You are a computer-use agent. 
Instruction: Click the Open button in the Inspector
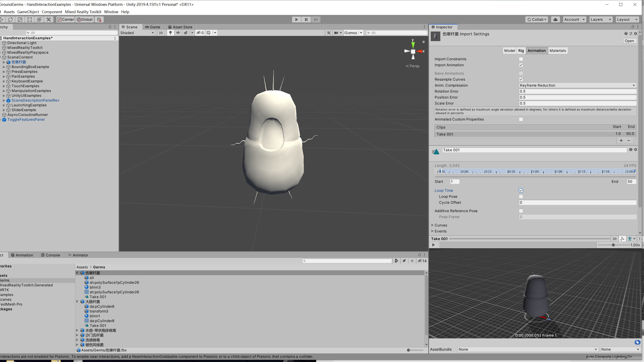coord(629,41)
